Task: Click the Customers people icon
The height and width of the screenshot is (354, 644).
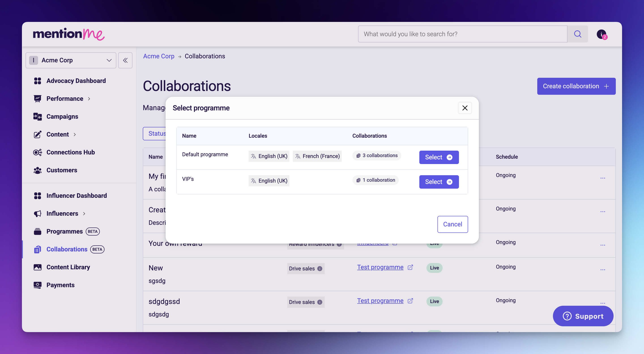Action: point(38,170)
